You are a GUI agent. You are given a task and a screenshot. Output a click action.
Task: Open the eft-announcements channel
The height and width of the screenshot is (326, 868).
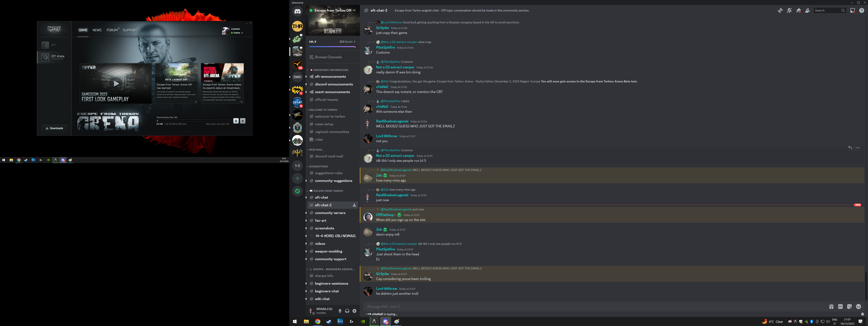click(332, 77)
